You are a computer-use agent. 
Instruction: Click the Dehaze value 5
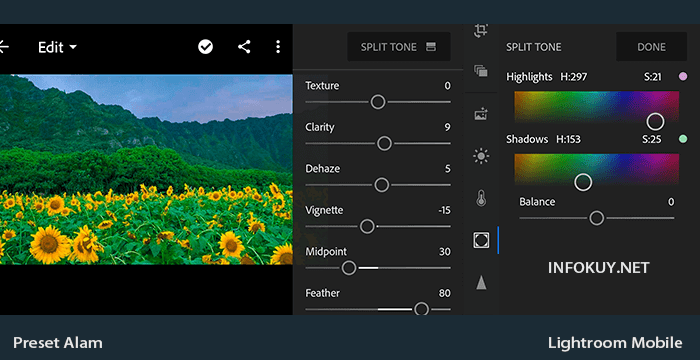(x=447, y=169)
